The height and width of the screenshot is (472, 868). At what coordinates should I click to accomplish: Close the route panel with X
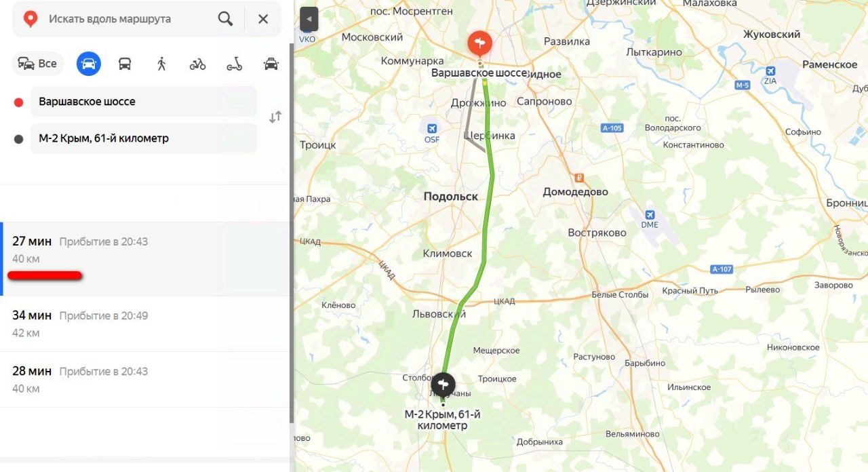(263, 19)
